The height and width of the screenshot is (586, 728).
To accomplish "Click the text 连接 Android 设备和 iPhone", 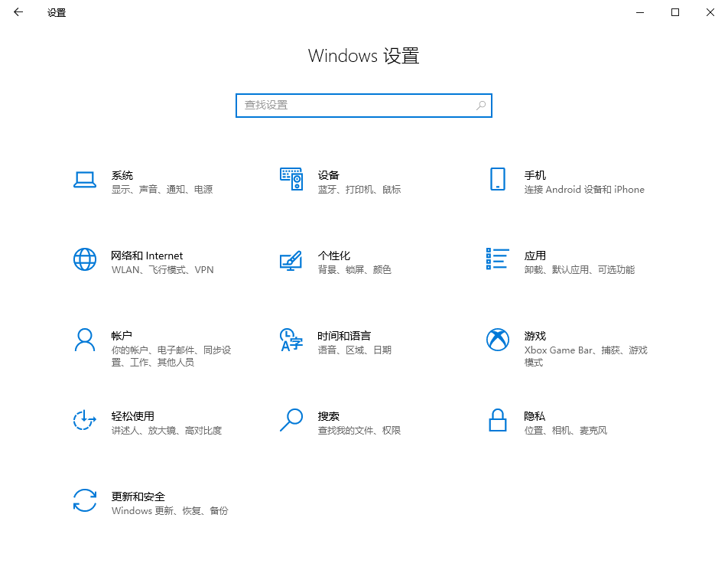I will click(584, 190).
